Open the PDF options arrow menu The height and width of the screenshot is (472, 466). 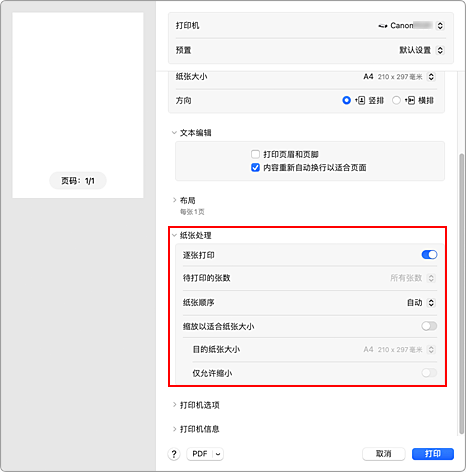218,454
